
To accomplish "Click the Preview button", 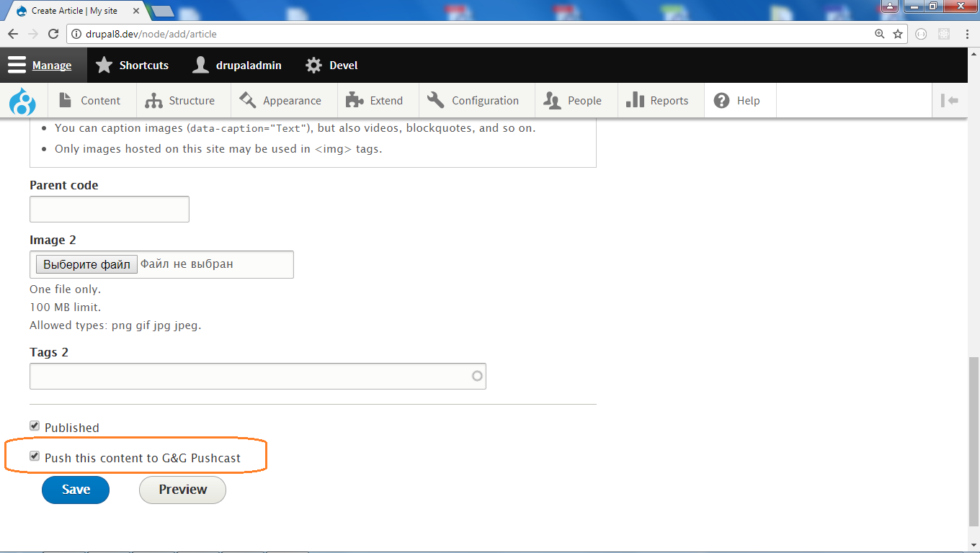I will pyautogui.click(x=182, y=490).
